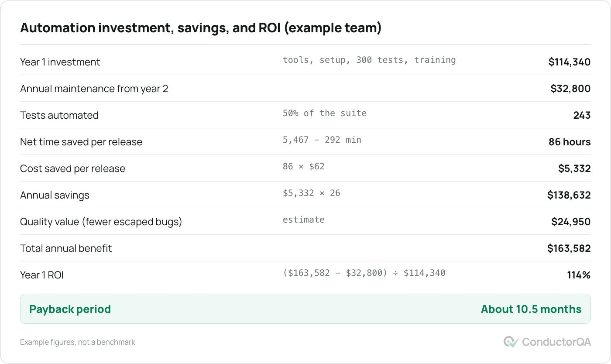Click the $32,800 maintenance value
Image resolution: width=611 pixels, height=364 pixels.
click(x=570, y=89)
